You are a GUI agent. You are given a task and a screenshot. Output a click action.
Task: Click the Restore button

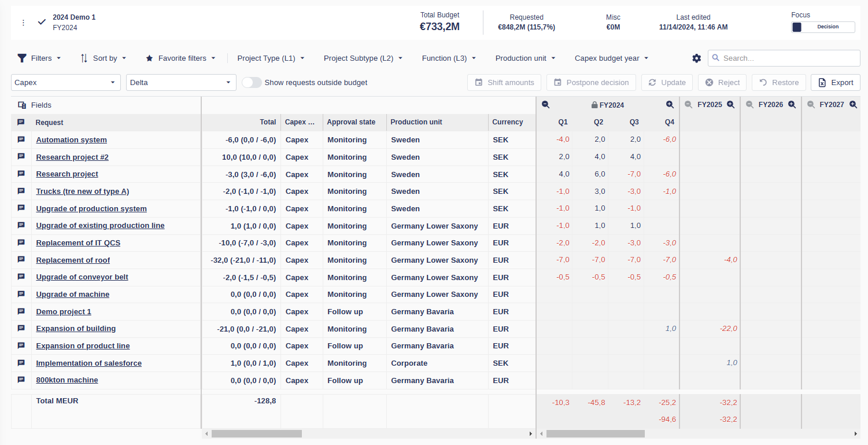pyautogui.click(x=778, y=82)
